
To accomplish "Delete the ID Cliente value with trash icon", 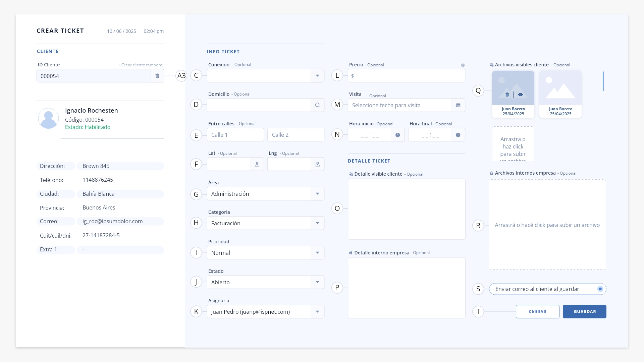I will [157, 76].
